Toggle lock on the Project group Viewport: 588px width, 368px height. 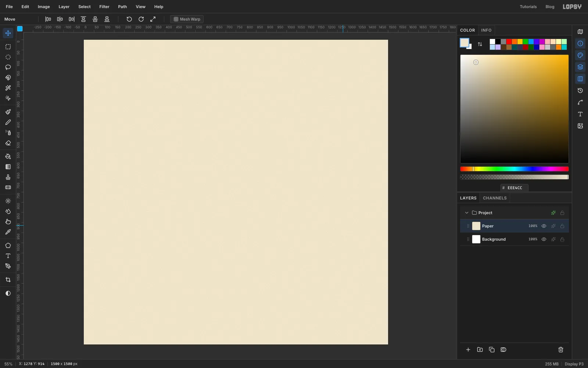[562, 213]
